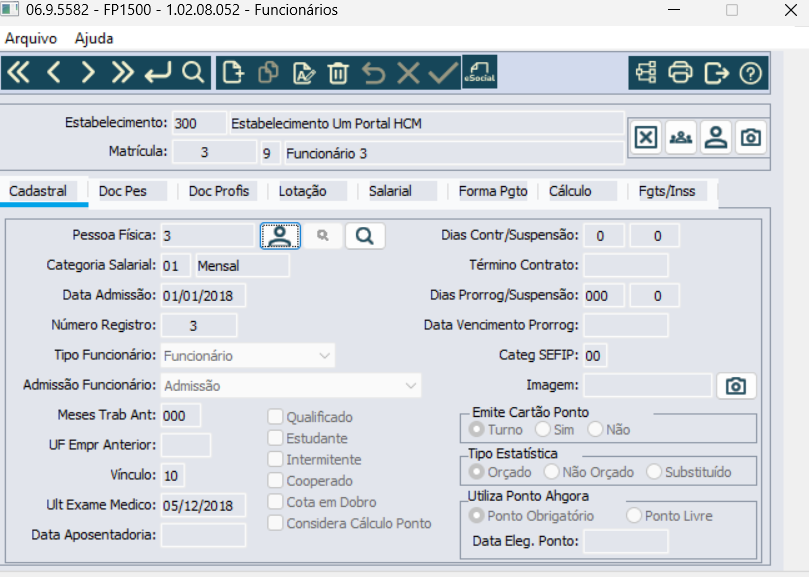Click the Vínculo field
The image size is (809, 577).
pos(173,475)
